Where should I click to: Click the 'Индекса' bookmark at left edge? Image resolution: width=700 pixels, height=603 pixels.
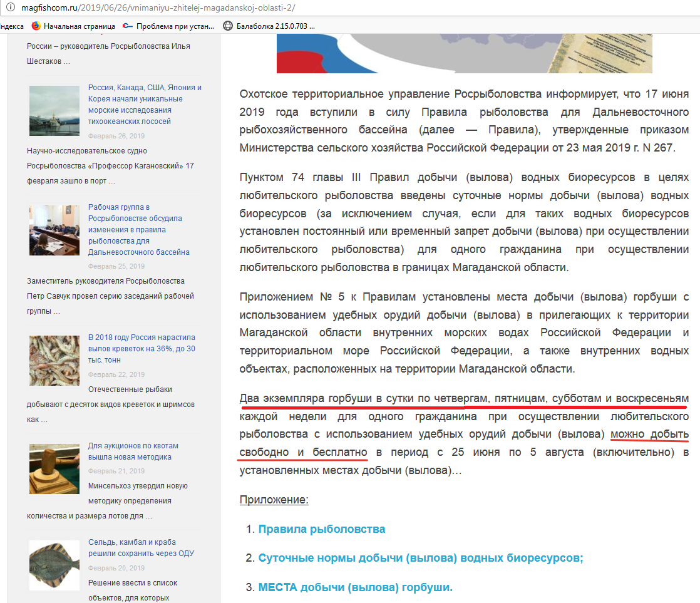pyautogui.click(x=11, y=26)
